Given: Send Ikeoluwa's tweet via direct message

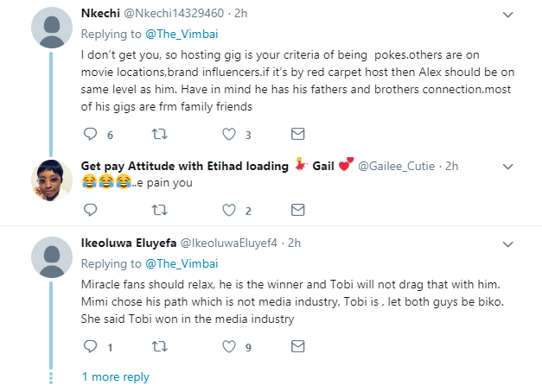Looking at the screenshot, I should (297, 347).
